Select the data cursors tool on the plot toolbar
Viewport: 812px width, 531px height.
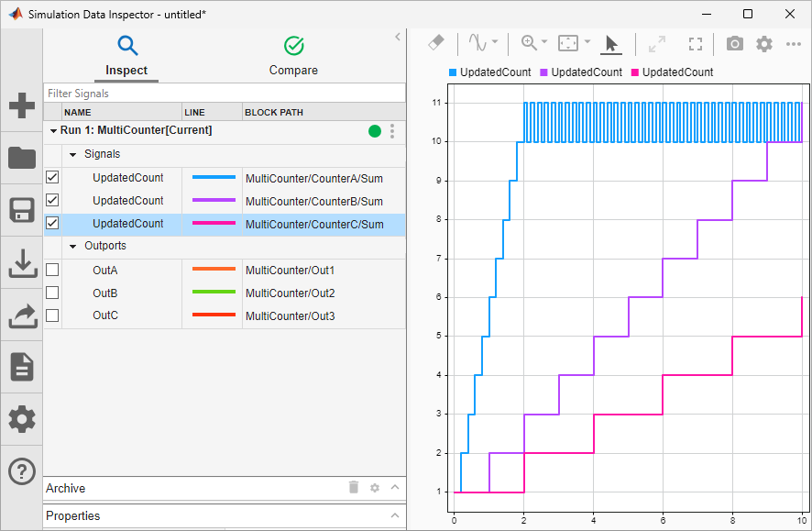[476, 43]
